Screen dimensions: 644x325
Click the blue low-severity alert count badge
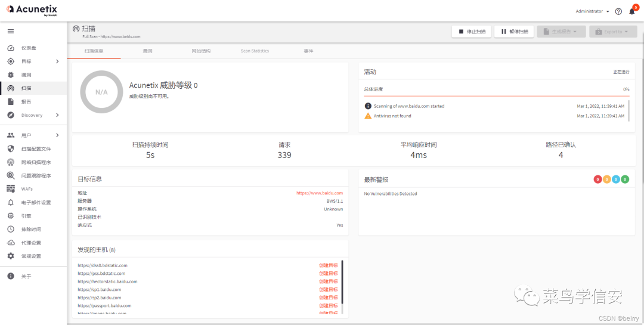(x=615, y=179)
